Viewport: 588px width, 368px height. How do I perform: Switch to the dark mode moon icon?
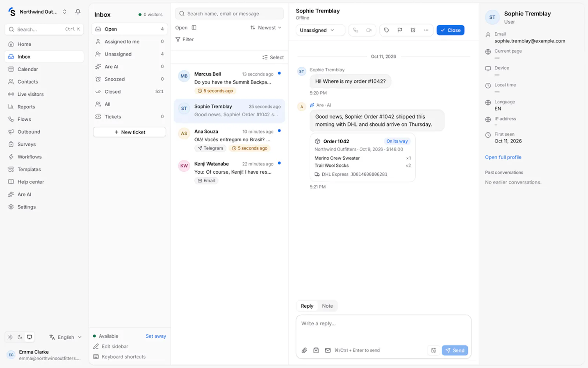[x=20, y=337]
